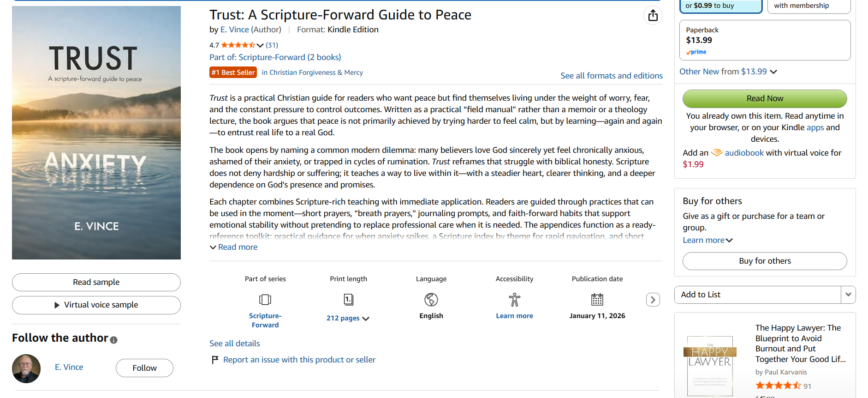The image size is (868, 398).
Task: Click the Follow the author info icon
Action: point(114,340)
